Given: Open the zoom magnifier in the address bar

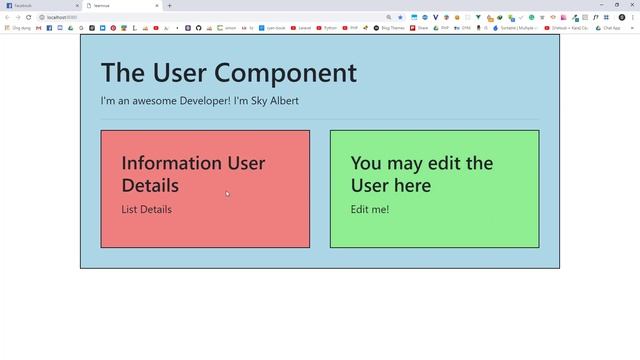Looking at the screenshot, I should click(389, 18).
